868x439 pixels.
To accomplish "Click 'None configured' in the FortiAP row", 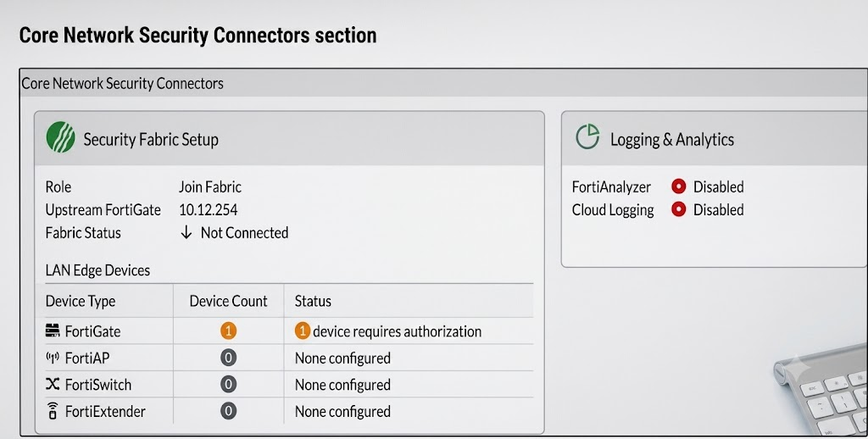I will 342,358.
